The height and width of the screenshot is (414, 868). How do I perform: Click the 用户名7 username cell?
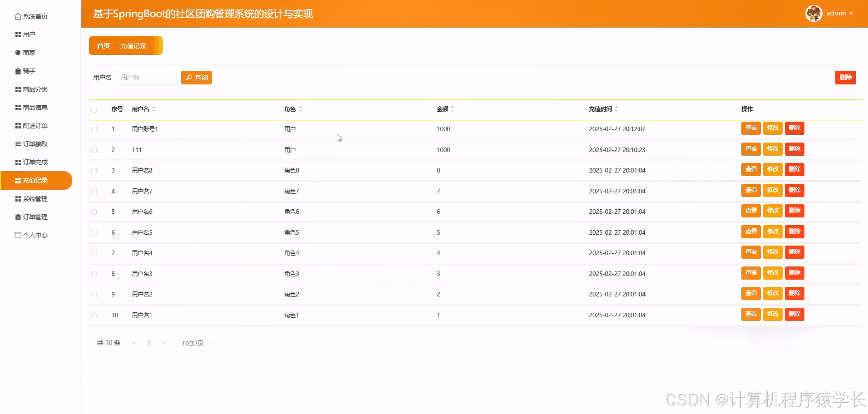[142, 191]
